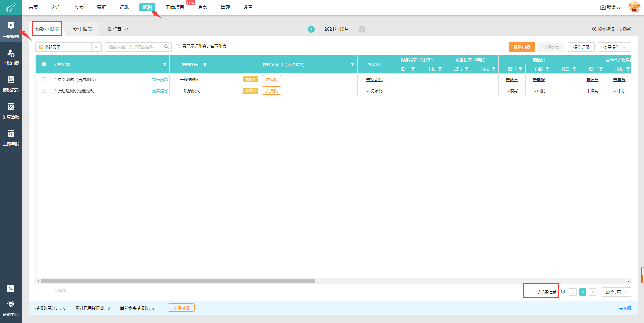Open the 管理 menu

pos(225,7)
